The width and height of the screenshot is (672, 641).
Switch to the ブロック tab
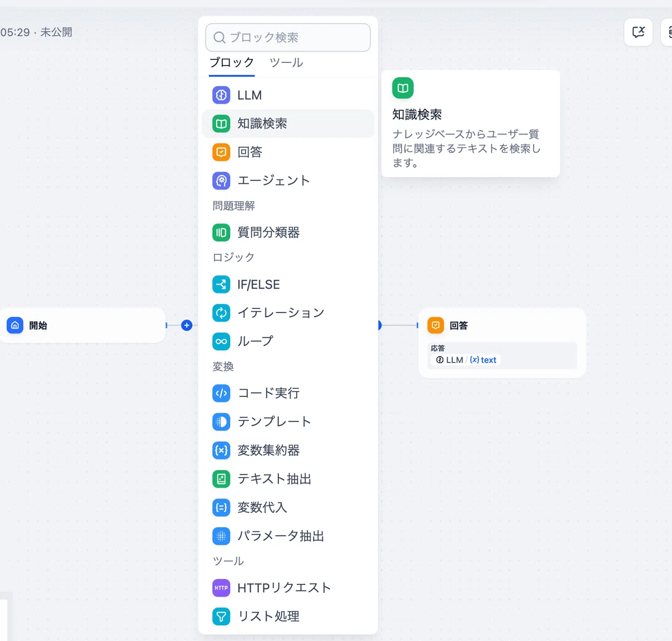pos(232,63)
